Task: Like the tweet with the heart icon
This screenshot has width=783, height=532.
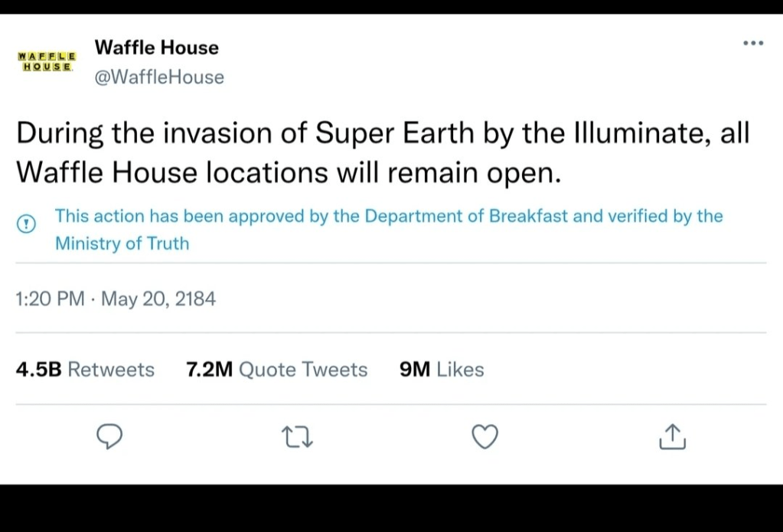Action: (x=484, y=436)
